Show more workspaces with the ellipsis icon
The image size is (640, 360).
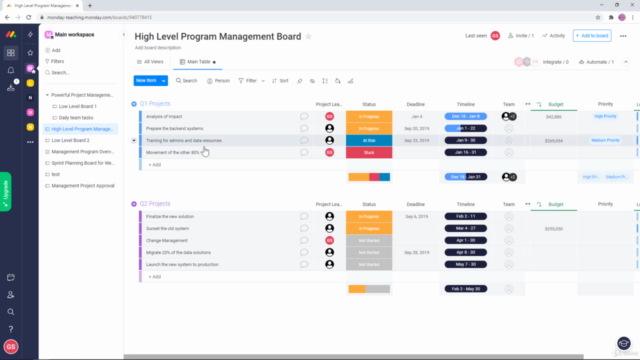point(30,142)
